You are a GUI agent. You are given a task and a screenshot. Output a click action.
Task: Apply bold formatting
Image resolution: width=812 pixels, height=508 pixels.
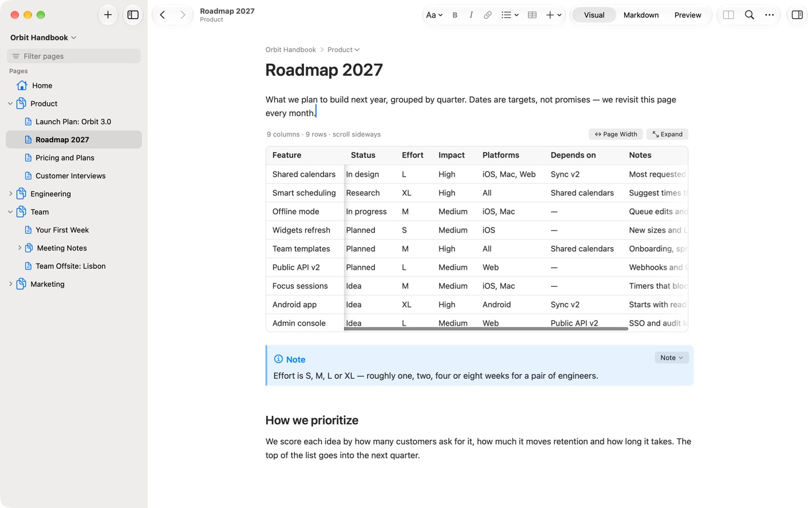tap(455, 15)
